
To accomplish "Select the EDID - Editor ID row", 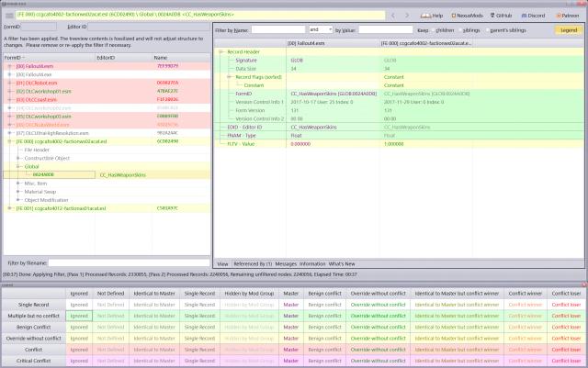I will click(x=399, y=127).
